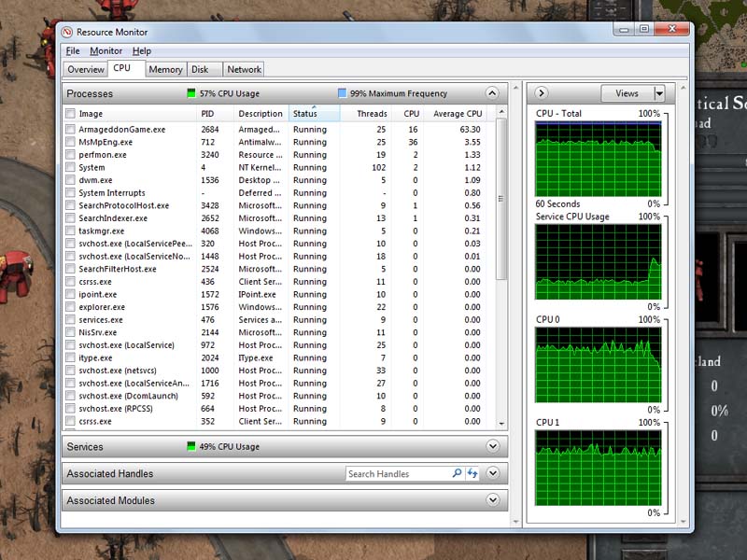Check the explorer.exe process checkbox
The width and height of the screenshot is (747, 560).
(71, 307)
